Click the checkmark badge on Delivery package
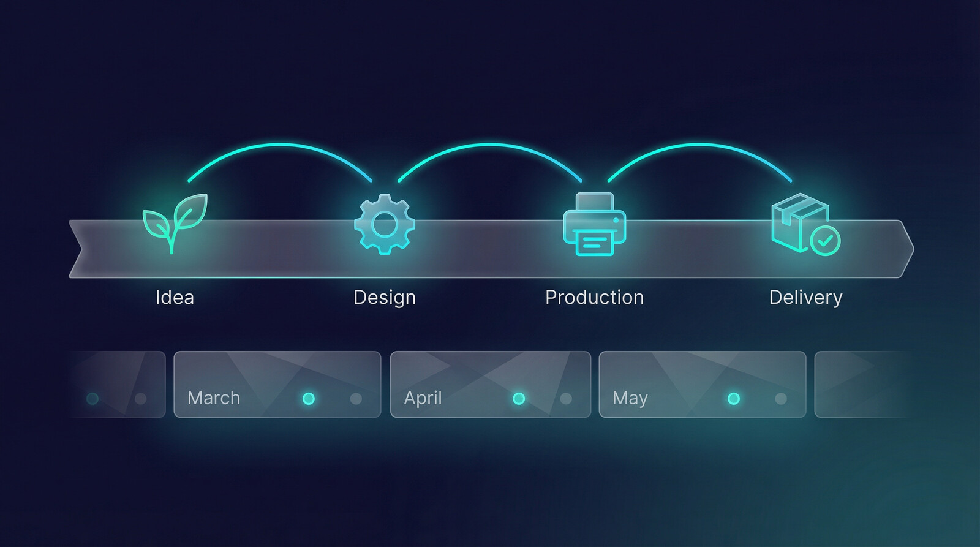Viewport: 980px width, 547px height. point(825,241)
